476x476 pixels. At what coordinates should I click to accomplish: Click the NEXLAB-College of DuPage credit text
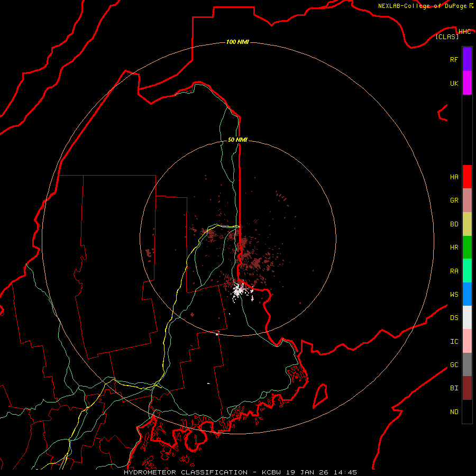(423, 6)
